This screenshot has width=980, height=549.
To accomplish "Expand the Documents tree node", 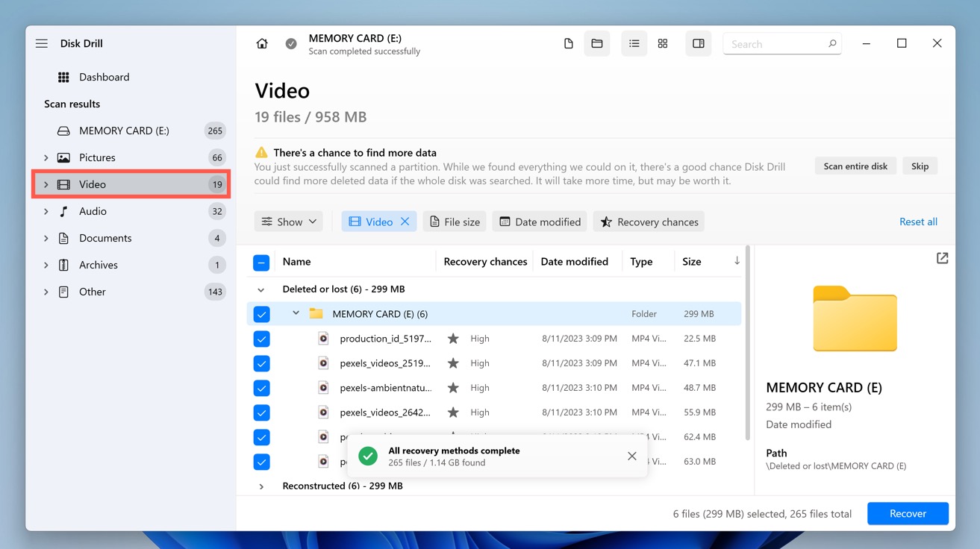I will click(x=46, y=238).
